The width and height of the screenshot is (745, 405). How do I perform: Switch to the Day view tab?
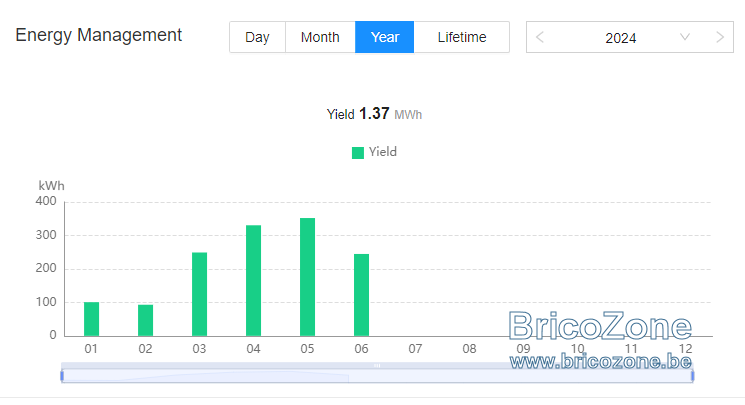coord(257,37)
